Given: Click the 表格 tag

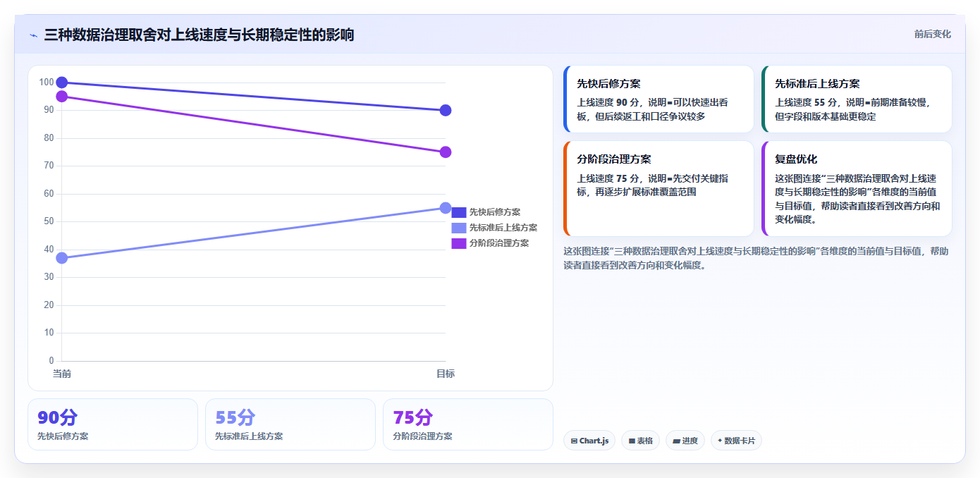Looking at the screenshot, I should tap(640, 441).
